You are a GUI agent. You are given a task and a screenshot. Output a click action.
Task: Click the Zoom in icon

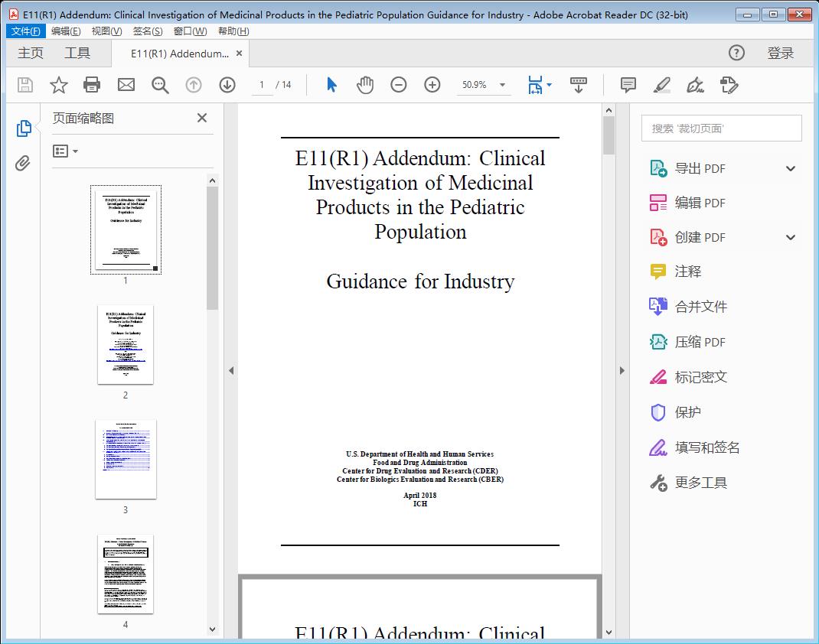[432, 85]
